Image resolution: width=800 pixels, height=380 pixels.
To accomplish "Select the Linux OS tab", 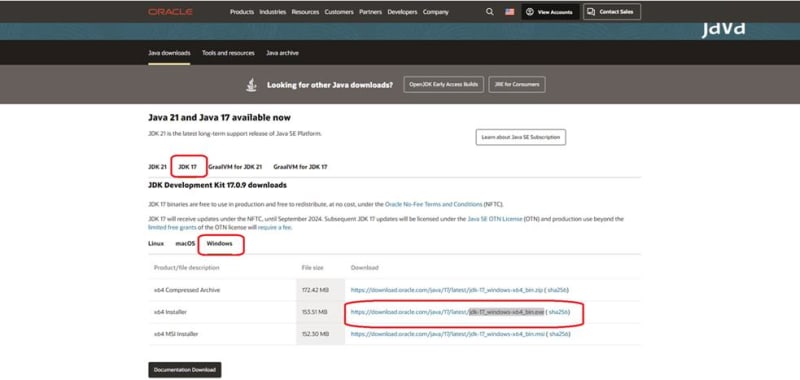I will 156,244.
